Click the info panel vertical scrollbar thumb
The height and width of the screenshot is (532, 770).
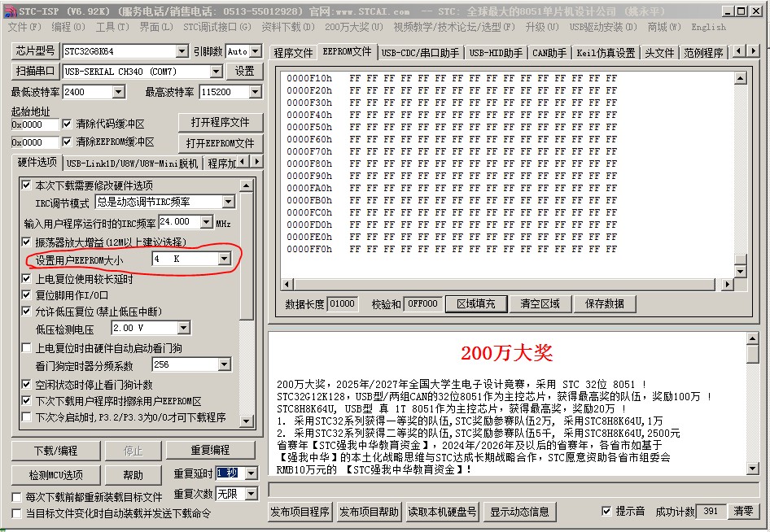tap(752, 355)
